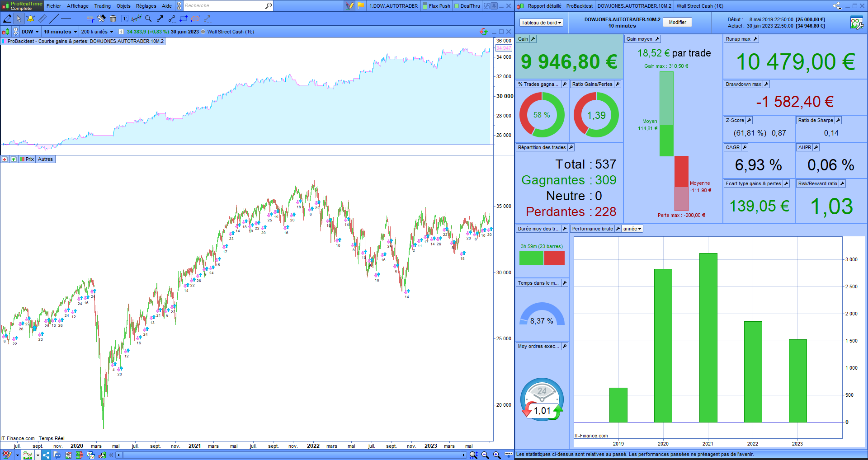Open the Réglages menu
The width and height of the screenshot is (868, 460).
[x=146, y=6]
